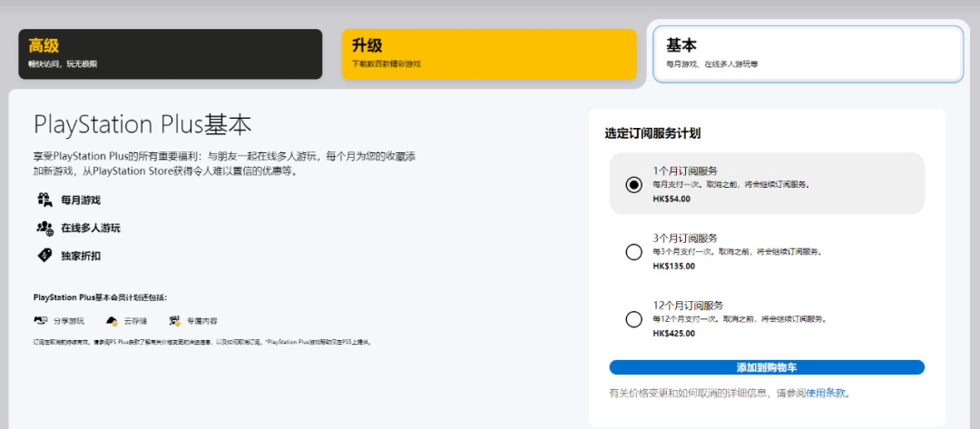Click the PlayStation Plus基本 heading
The image size is (980, 429).
pyautogui.click(x=142, y=125)
